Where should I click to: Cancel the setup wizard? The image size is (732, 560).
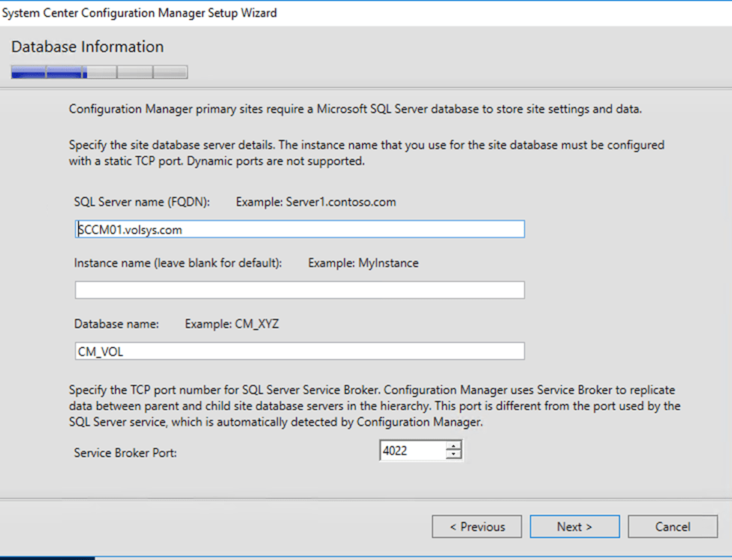coord(672,527)
